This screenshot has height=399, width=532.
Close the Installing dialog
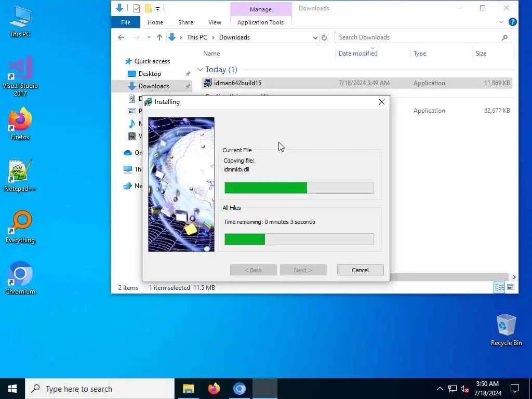(382, 102)
